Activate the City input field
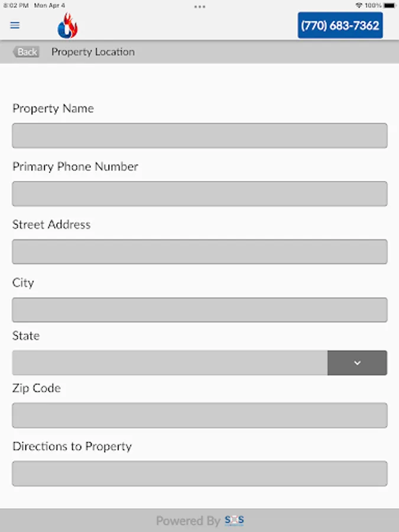 tap(200, 310)
